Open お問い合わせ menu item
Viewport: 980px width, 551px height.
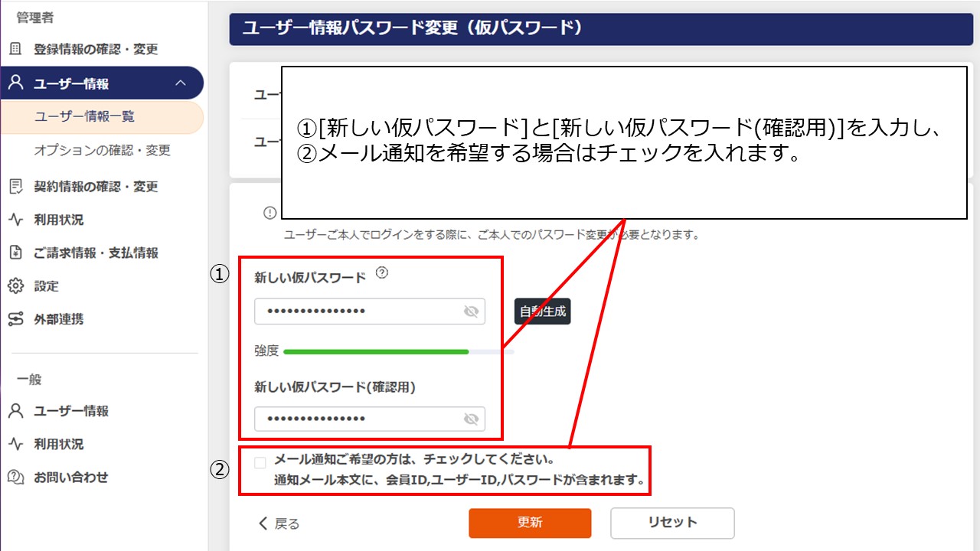click(x=70, y=478)
